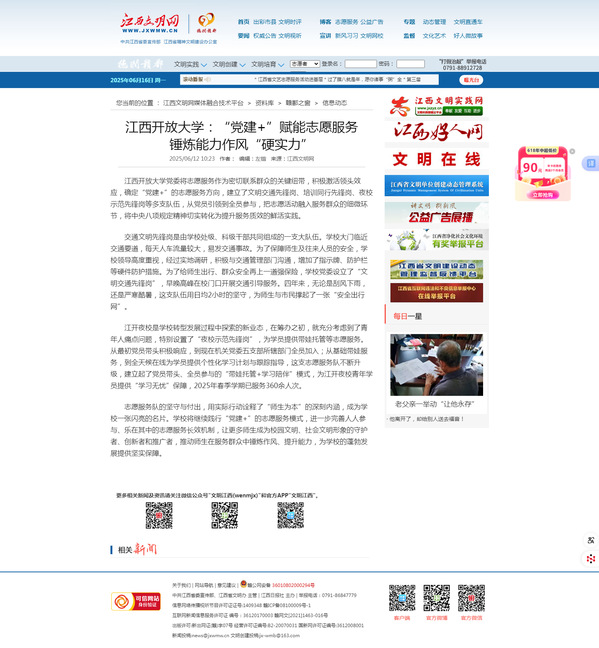Screen dimensions: 599x648
Task: Open the 每日一星 elderly man photo
Action: 437,365
